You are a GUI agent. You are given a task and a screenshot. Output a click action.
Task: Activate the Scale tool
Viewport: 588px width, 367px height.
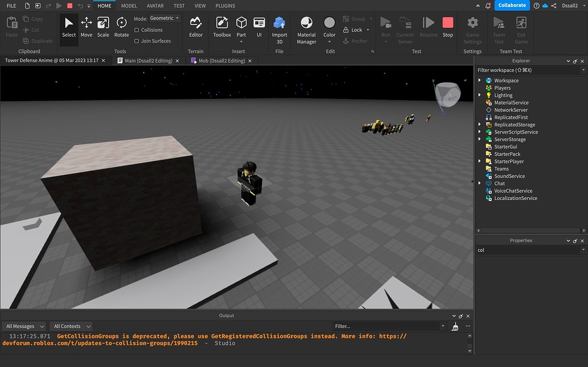pos(103,27)
